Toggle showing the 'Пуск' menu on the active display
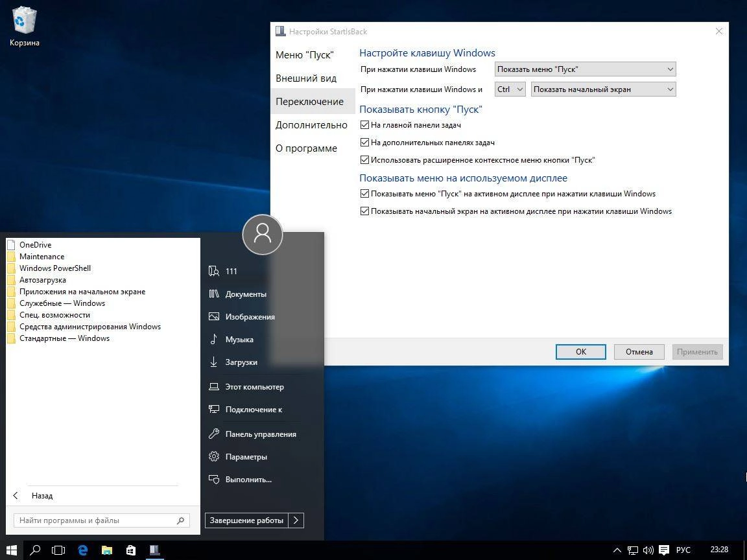 pos(364,194)
